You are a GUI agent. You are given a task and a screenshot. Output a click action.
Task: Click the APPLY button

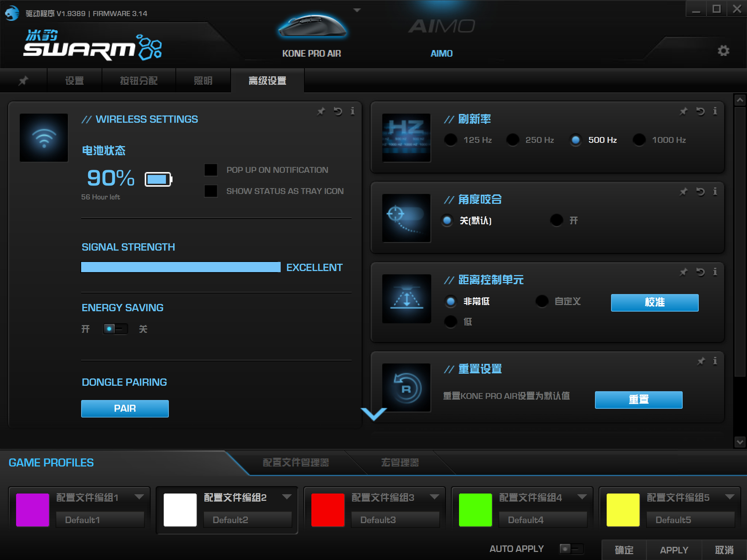[674, 550]
